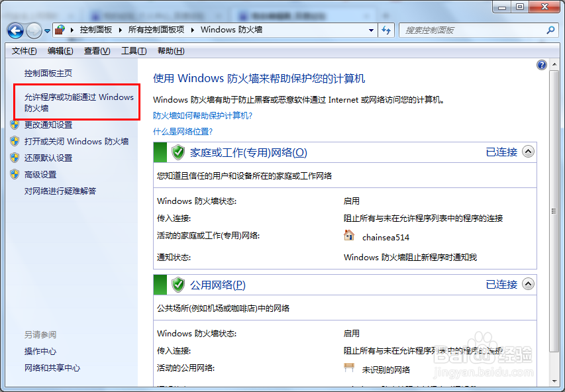Click Windows 防火墙 breadcrumb
Image resolution: width=565 pixels, height=392 pixels.
[231, 30]
